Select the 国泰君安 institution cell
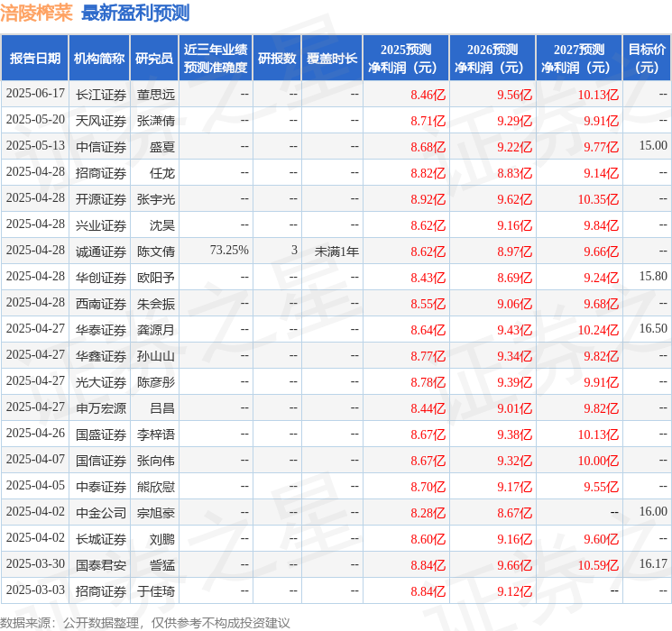Viewport: 672px width, 631px height. pos(101,565)
